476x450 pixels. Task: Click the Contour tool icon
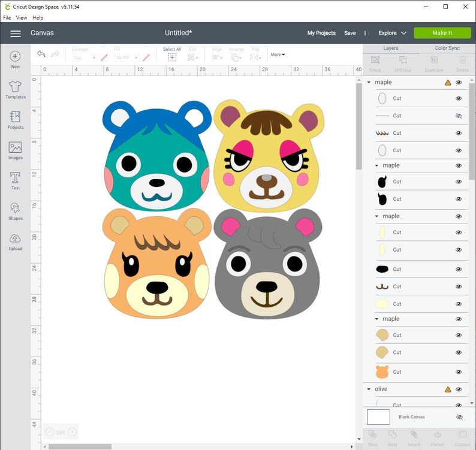[462, 434]
